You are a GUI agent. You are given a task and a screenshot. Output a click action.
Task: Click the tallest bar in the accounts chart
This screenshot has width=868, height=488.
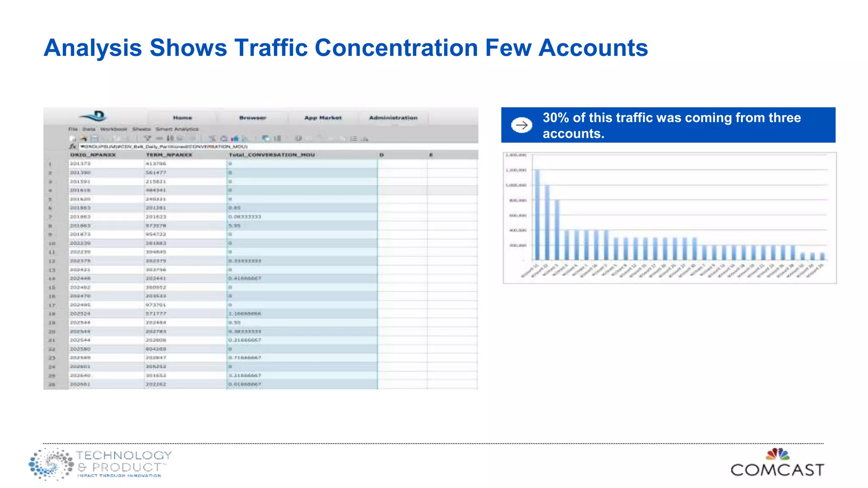pyautogui.click(x=537, y=214)
